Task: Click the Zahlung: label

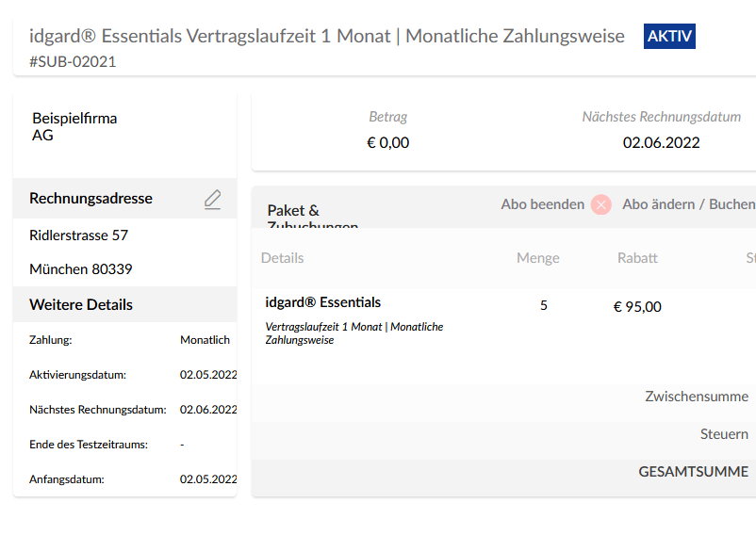Action: (x=51, y=340)
